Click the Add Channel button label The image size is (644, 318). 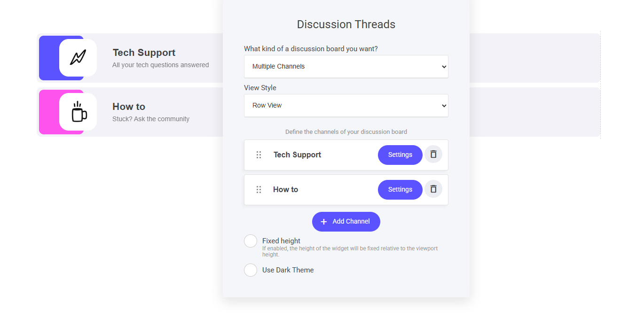tap(351, 222)
